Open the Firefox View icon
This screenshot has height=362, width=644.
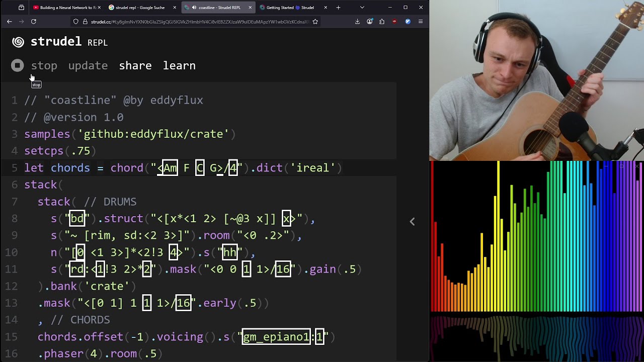point(21,8)
